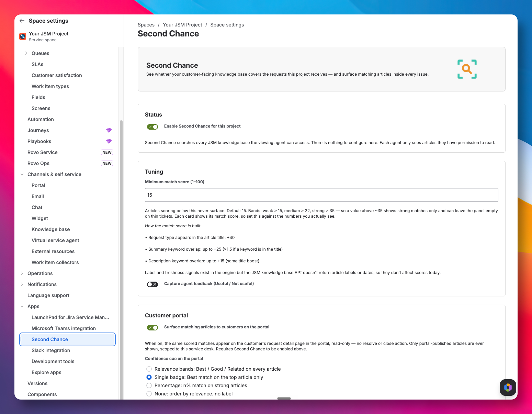
Task: Click the Playbooks premium diamond icon
Action: pos(109,141)
